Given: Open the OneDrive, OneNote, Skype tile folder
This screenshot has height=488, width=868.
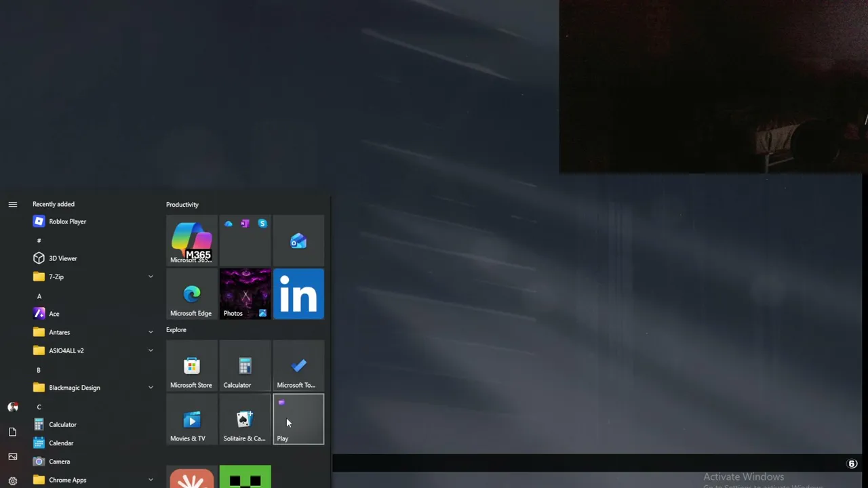Looking at the screenshot, I should [x=245, y=241].
